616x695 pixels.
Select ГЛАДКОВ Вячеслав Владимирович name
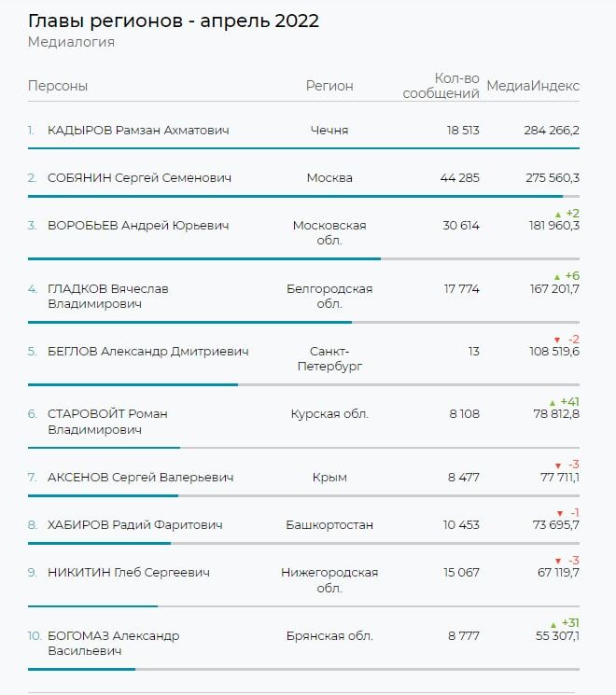[x=108, y=297]
